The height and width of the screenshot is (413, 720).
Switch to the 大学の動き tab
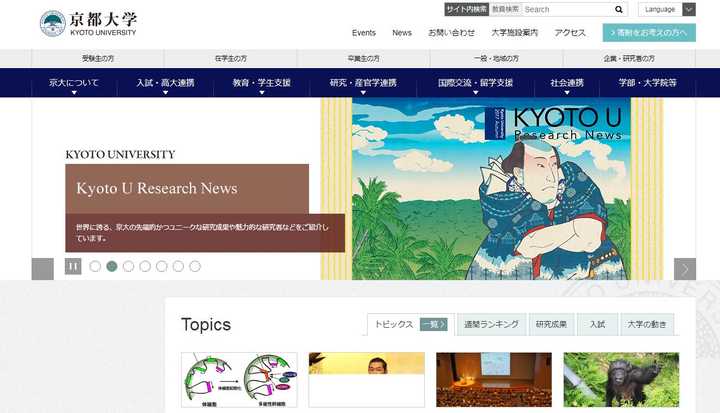pos(647,324)
